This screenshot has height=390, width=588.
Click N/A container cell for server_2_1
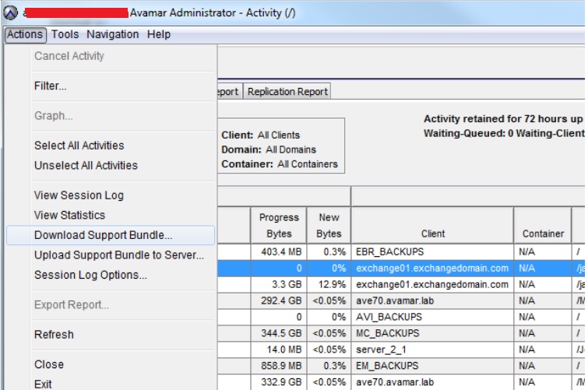[x=543, y=350]
